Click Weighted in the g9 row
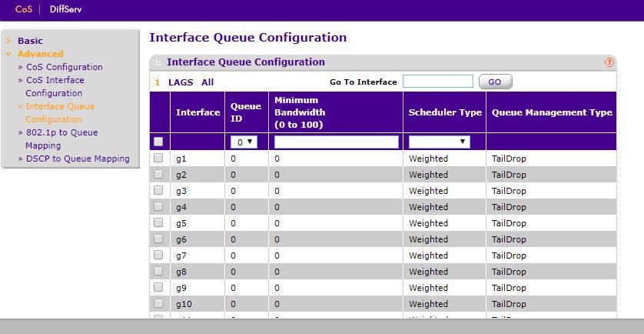 428,288
